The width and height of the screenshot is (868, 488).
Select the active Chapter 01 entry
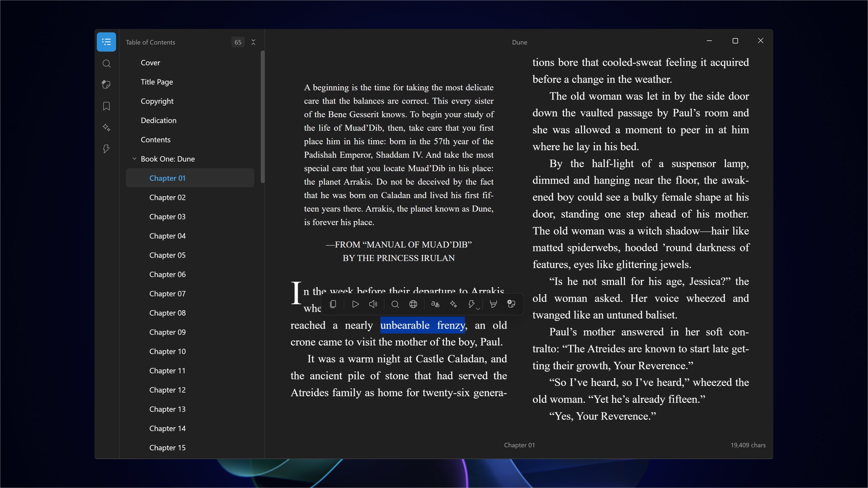[x=190, y=178]
